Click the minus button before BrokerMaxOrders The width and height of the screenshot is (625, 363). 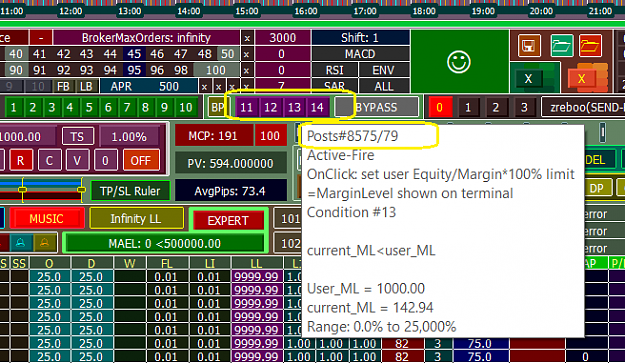coord(41,38)
